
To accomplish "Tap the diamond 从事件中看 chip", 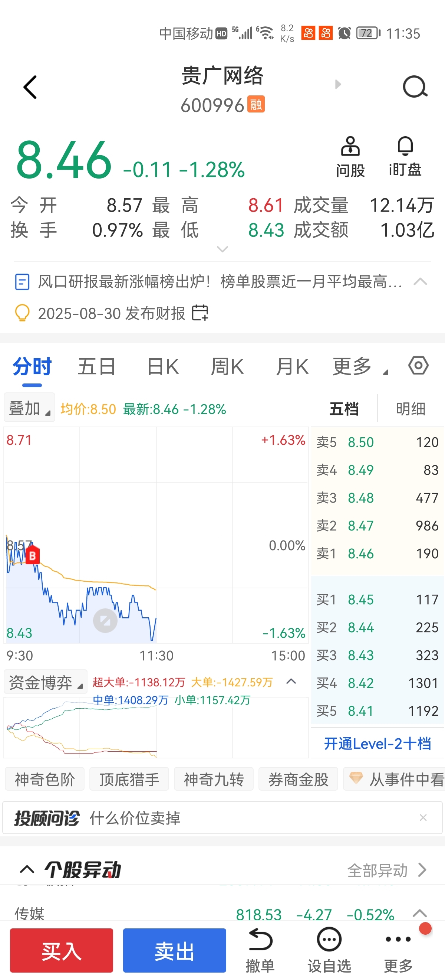I will coord(394,779).
